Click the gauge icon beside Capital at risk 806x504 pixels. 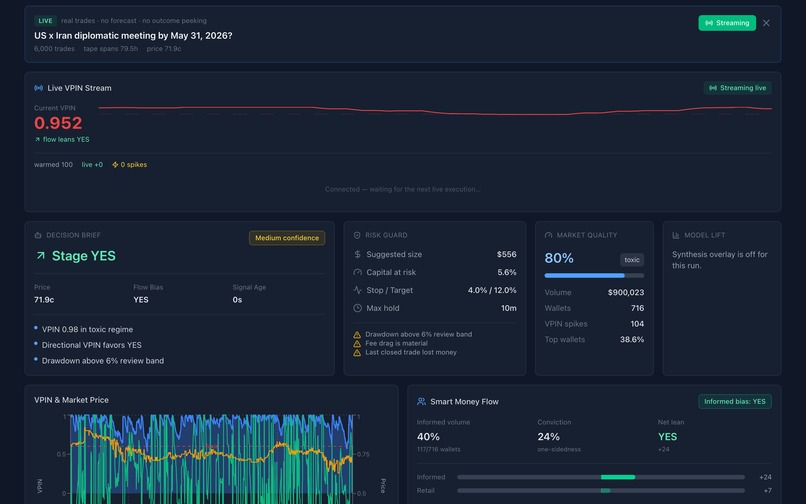pyautogui.click(x=357, y=272)
